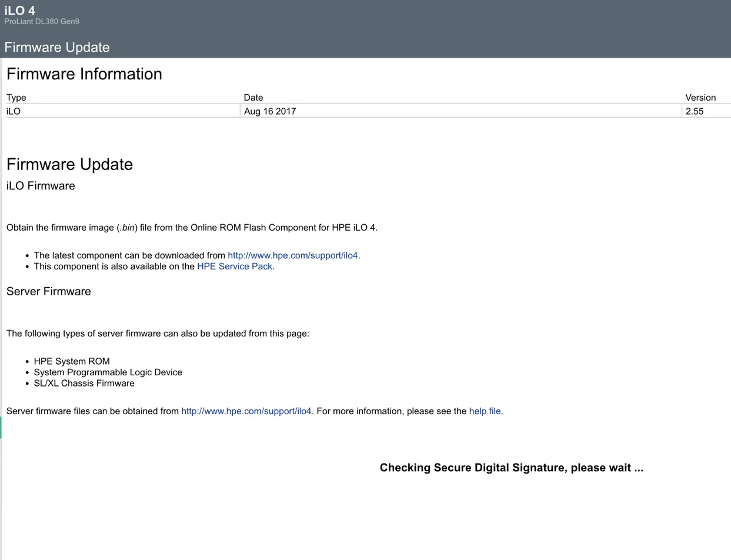Click the Server Firmware subheading
Screen dimensions: 731x560
(x=49, y=291)
